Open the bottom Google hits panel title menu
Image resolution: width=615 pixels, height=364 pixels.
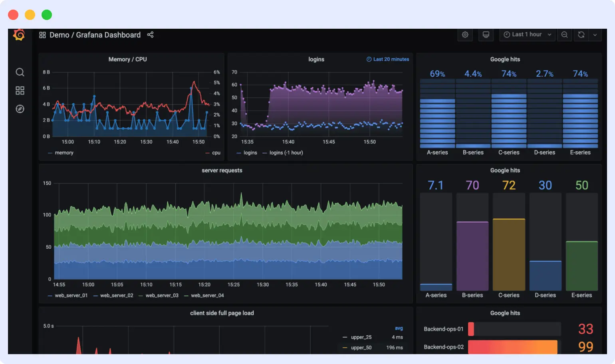pyautogui.click(x=505, y=313)
